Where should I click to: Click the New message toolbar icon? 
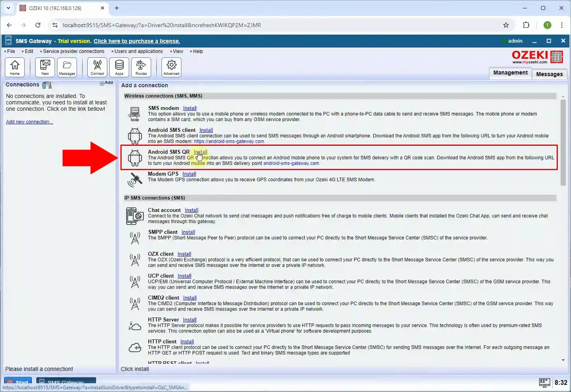pyautogui.click(x=45, y=67)
